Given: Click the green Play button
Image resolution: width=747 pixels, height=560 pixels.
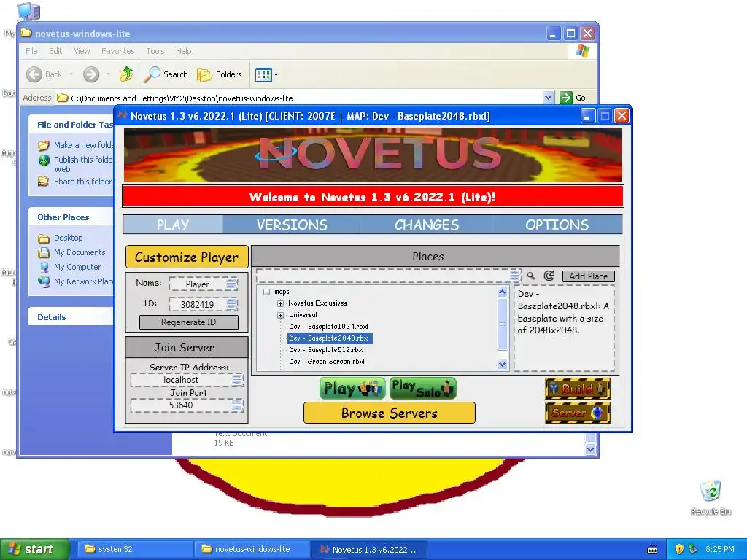Looking at the screenshot, I should pos(353,389).
